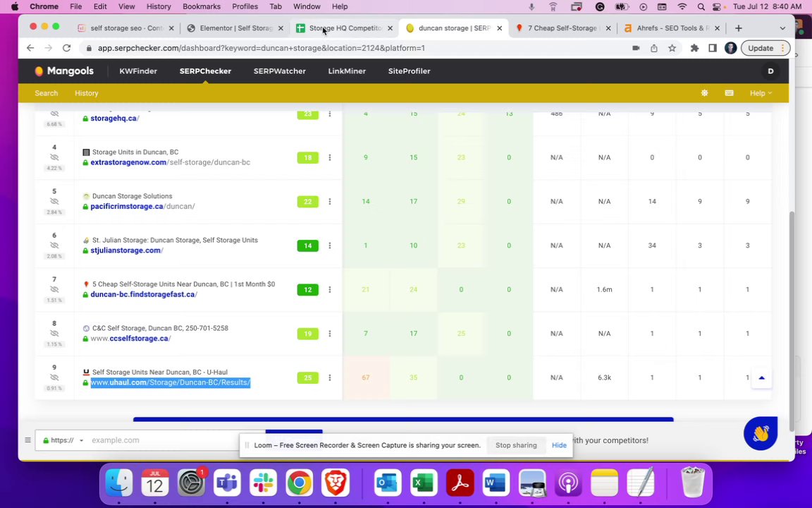812x508 pixels.
Task: Click the Search subtab
Action: [x=46, y=93]
